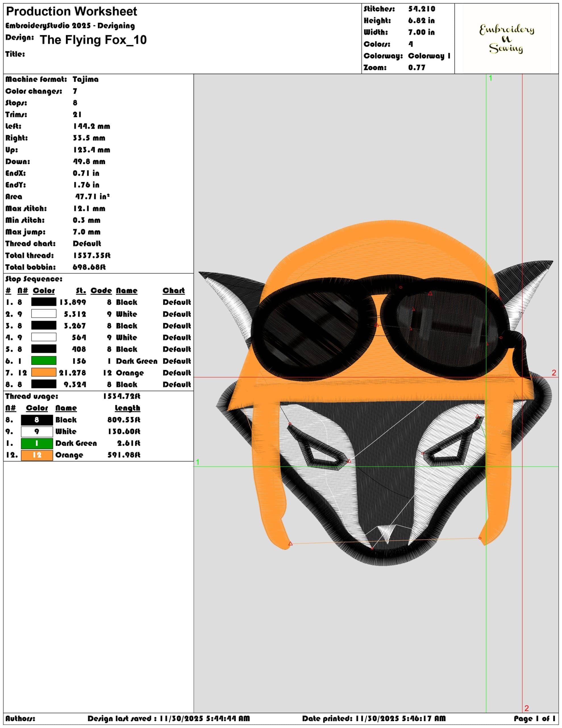Click the Min stitch value 0.3 mm

pyautogui.click(x=87, y=220)
